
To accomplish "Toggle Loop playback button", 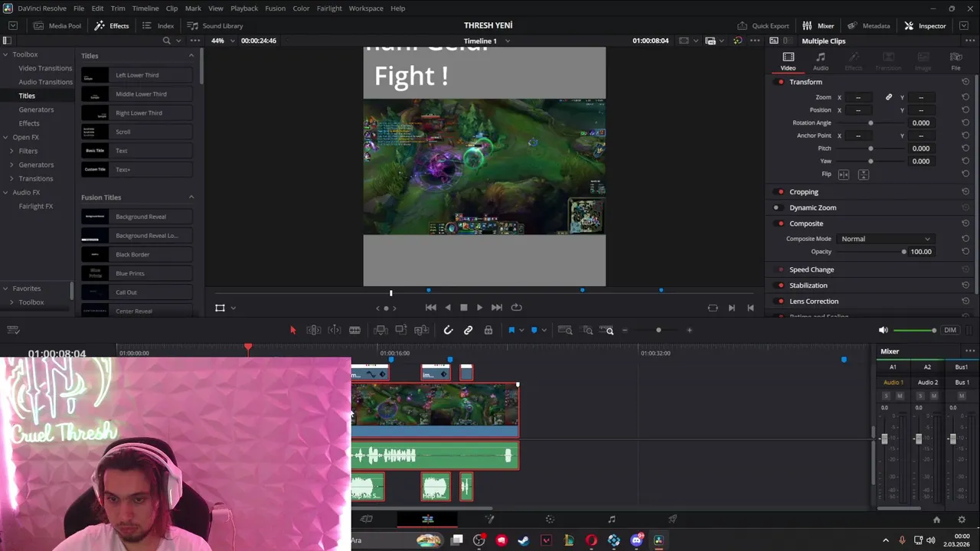I will (516, 308).
